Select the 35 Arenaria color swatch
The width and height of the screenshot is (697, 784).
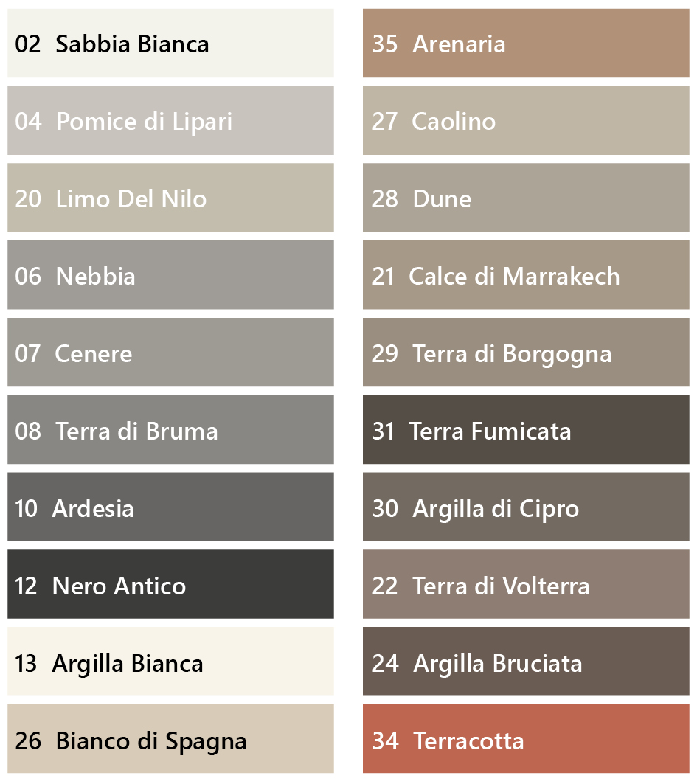coord(526,43)
